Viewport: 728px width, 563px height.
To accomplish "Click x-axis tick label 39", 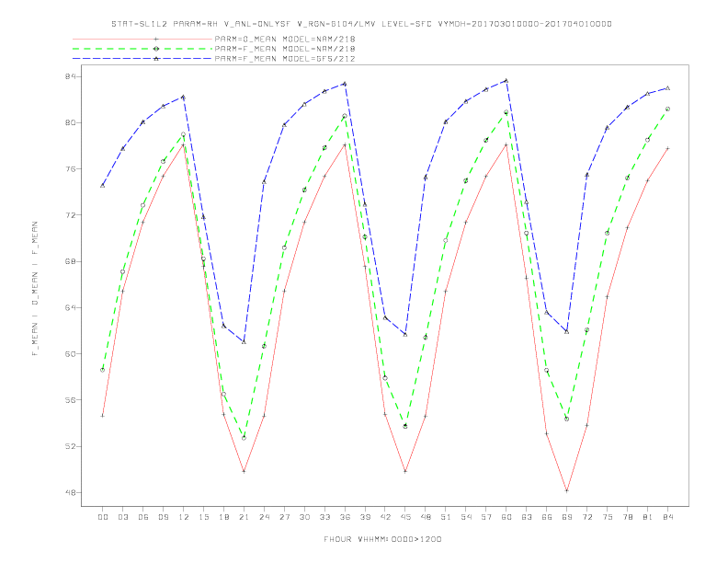I will tap(365, 517).
